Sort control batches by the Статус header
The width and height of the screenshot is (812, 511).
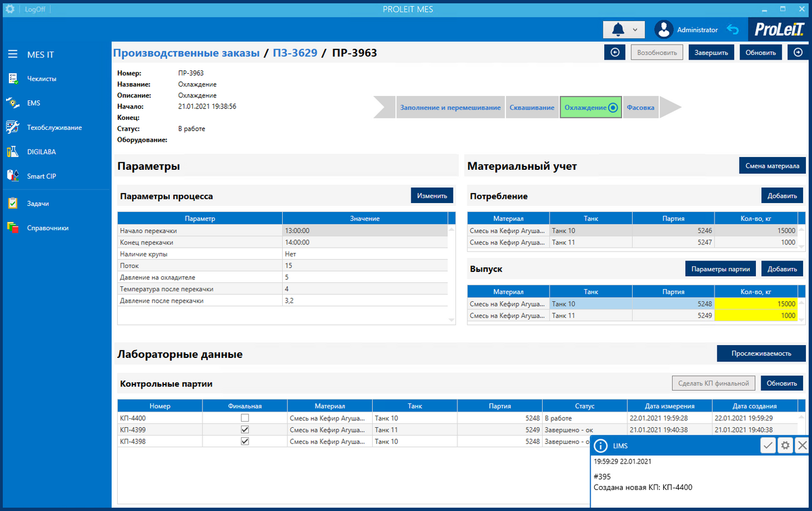585,406
